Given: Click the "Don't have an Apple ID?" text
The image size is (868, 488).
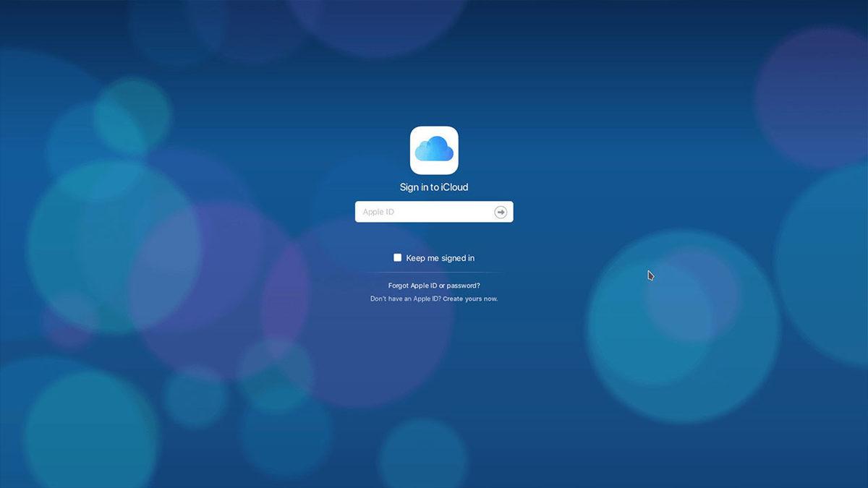Looking at the screenshot, I should click(x=405, y=299).
